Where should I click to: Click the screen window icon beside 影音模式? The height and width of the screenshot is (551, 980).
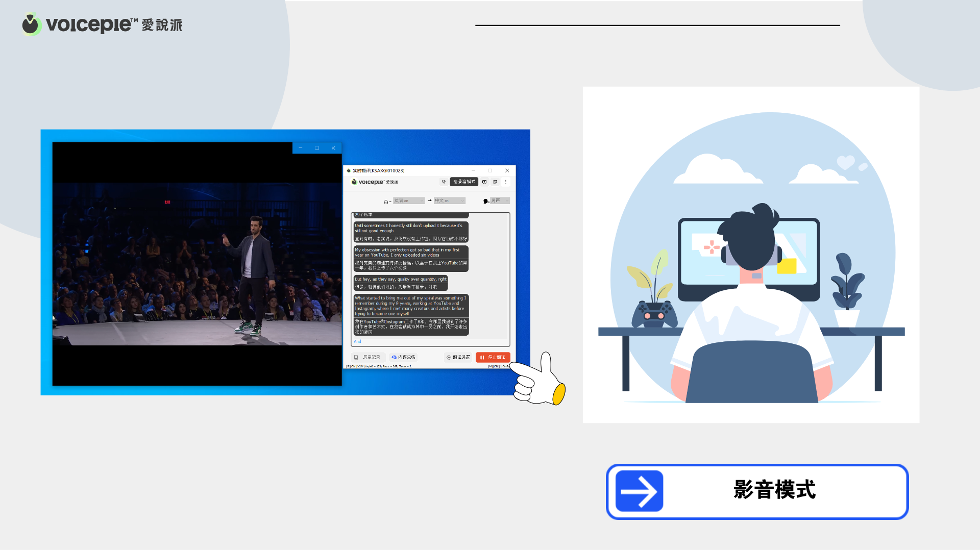click(484, 182)
